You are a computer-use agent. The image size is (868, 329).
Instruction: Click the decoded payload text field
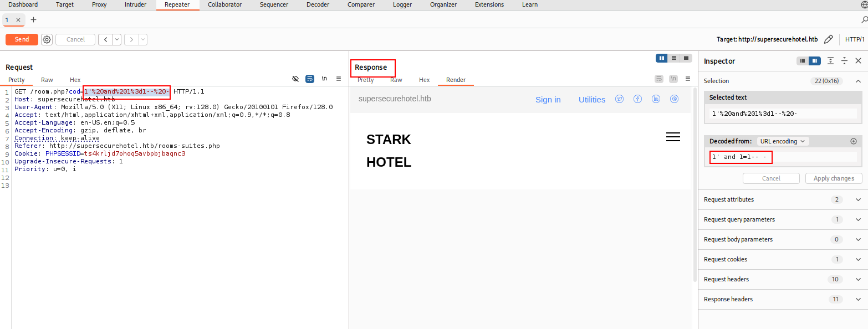(x=783, y=157)
